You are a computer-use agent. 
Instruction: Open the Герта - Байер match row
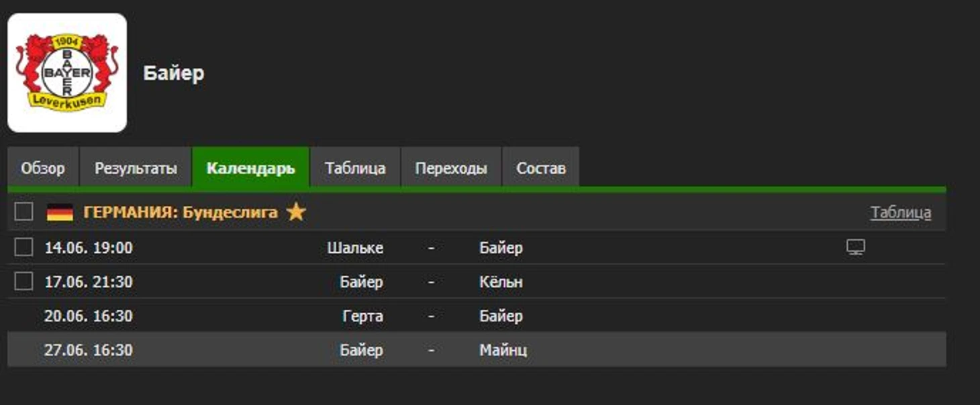point(477,316)
